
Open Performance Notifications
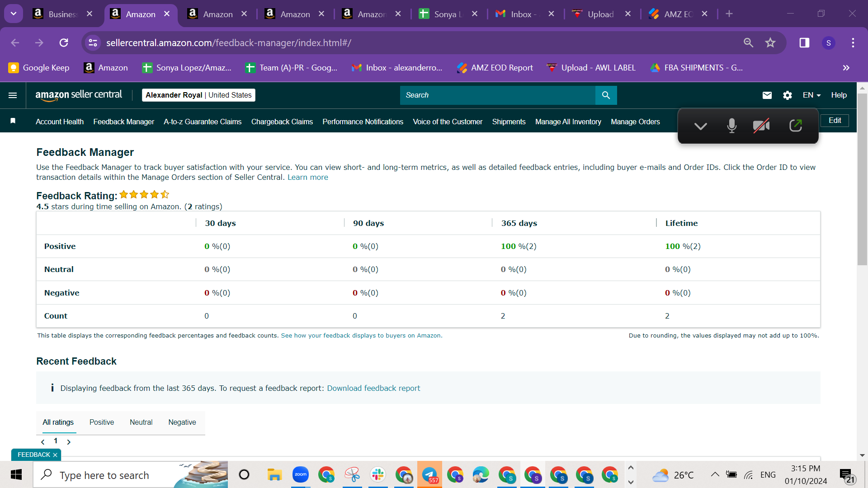coord(363,122)
